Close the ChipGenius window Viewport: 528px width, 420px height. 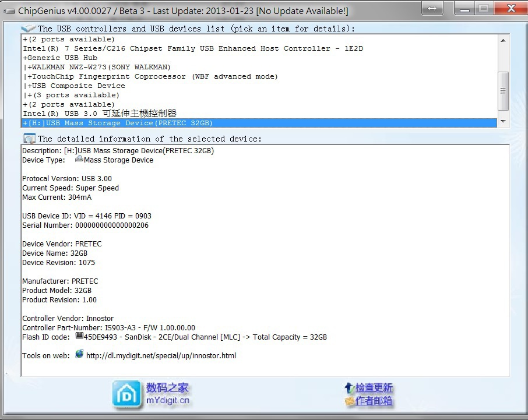click(x=511, y=8)
